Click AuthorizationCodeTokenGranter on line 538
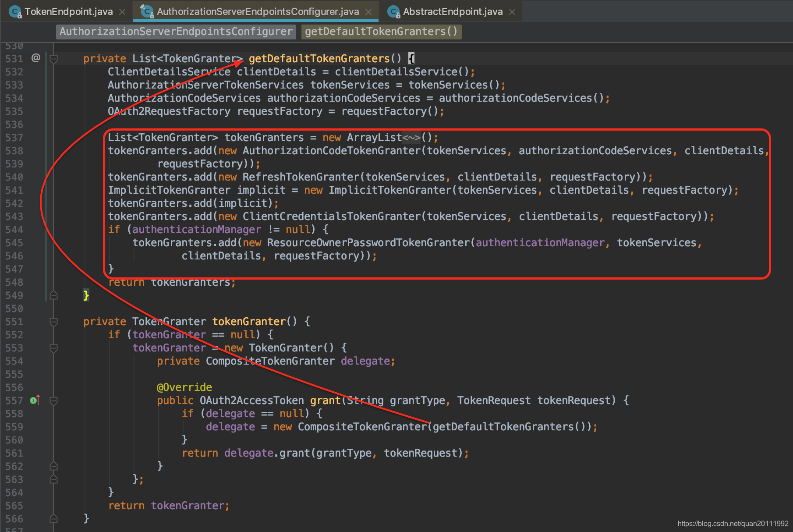The height and width of the screenshot is (532, 793). [x=332, y=151]
